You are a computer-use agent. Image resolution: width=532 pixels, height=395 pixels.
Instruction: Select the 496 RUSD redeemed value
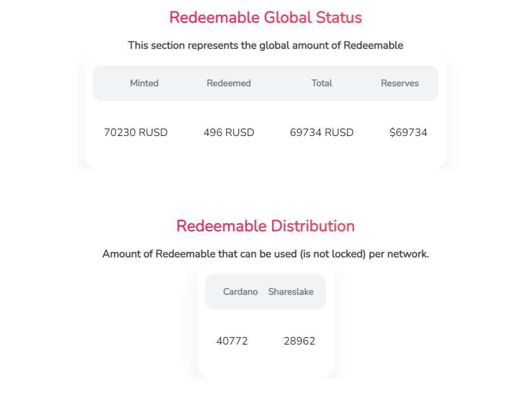[x=229, y=133]
